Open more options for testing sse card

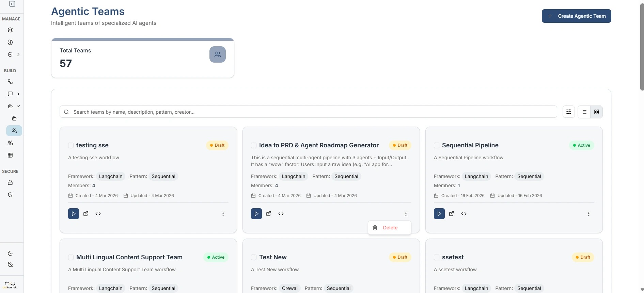pyautogui.click(x=223, y=214)
